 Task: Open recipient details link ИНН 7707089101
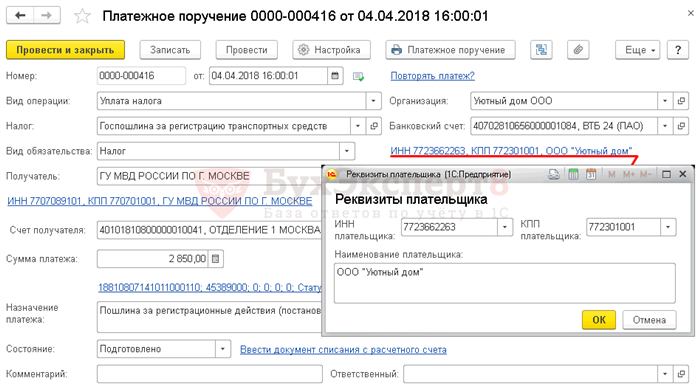point(160,201)
